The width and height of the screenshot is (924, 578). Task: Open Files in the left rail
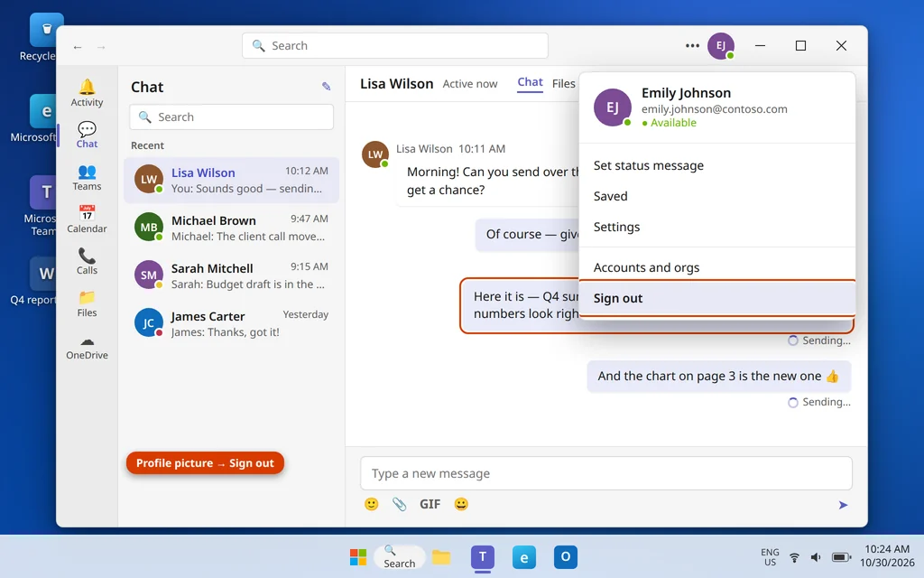click(87, 303)
